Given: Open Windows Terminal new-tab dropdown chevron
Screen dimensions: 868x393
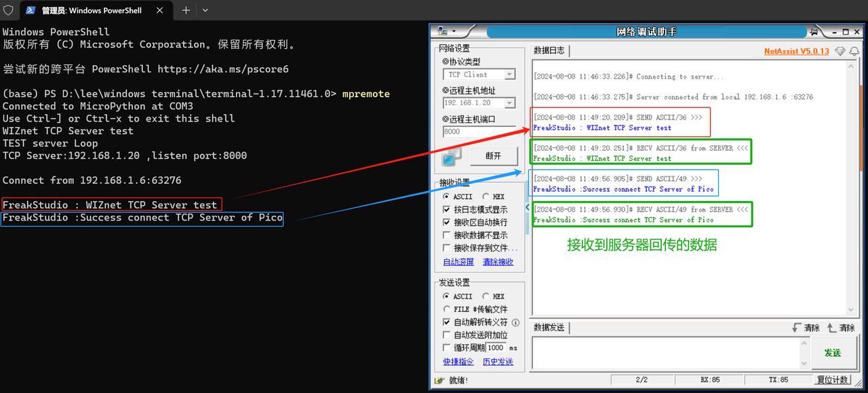Looking at the screenshot, I should 205,10.
